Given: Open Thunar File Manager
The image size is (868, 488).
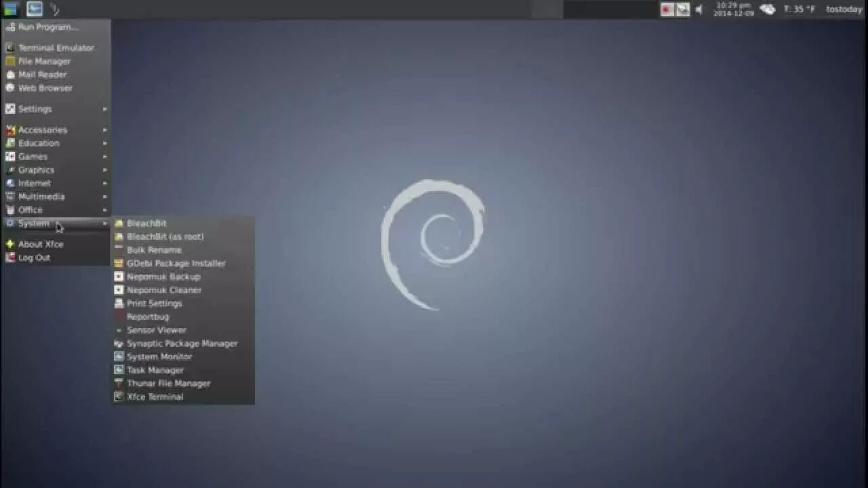Looking at the screenshot, I should (x=183, y=384).
